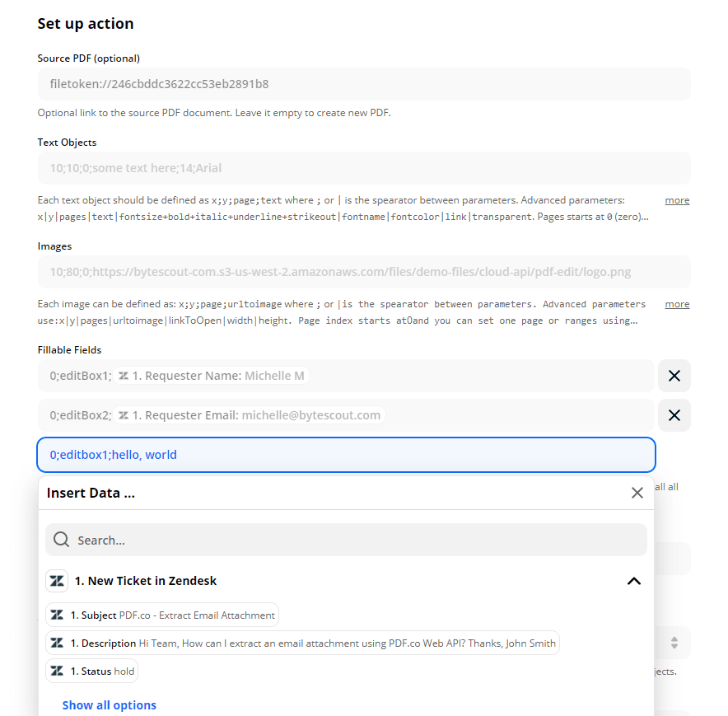Remove the Requester Email fillable field row
The image size is (728, 716).
point(674,415)
